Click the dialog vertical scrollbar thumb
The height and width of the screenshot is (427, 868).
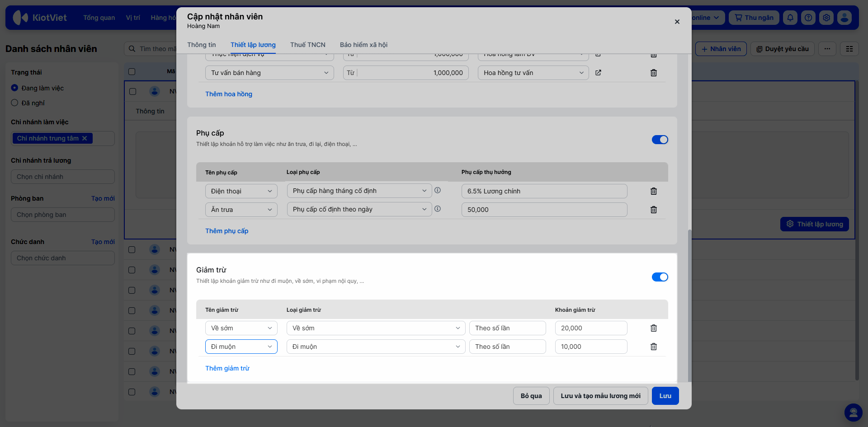[689, 305]
